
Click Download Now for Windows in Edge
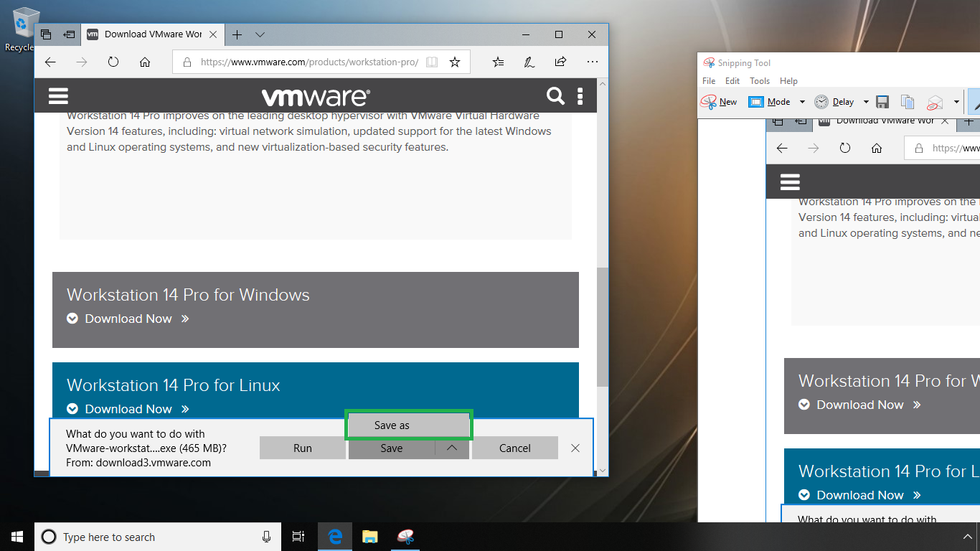pyautogui.click(x=128, y=319)
